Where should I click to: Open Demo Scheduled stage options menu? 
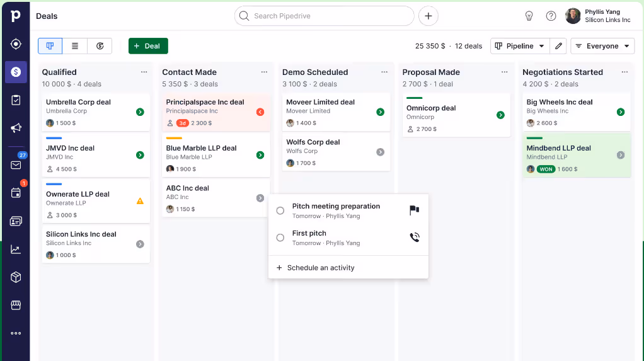pyautogui.click(x=384, y=72)
